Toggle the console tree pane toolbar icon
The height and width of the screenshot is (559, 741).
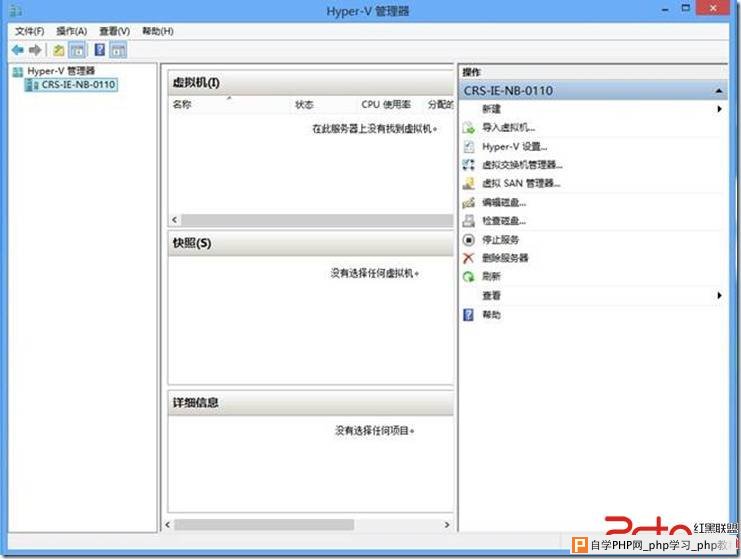click(x=78, y=50)
